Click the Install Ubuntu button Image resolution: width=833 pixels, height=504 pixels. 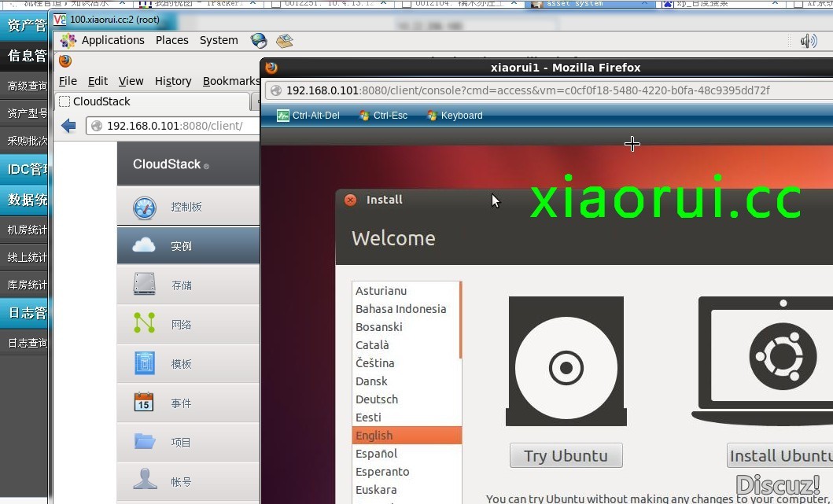pos(780,456)
